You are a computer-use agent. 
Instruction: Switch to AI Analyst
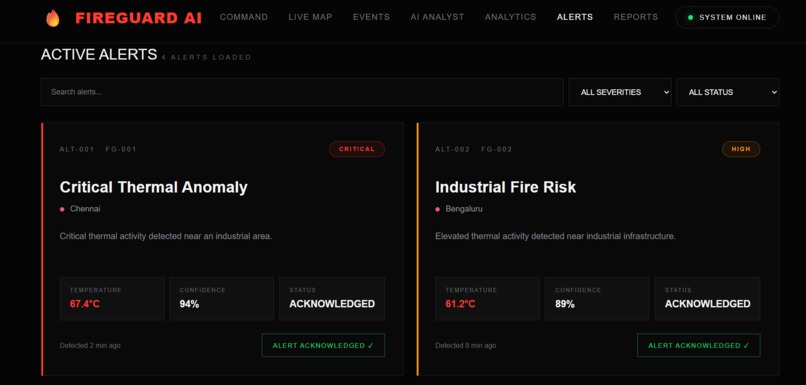click(x=437, y=17)
